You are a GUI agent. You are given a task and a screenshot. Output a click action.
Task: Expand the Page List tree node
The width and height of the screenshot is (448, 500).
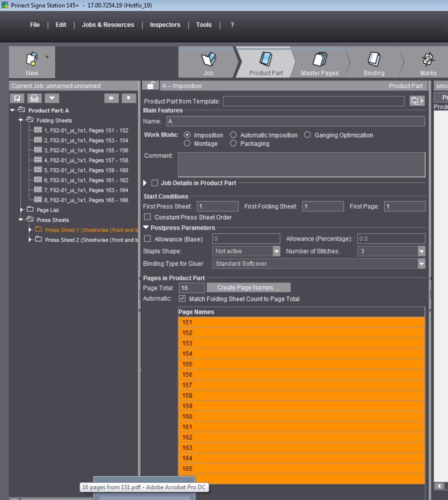click(22, 210)
